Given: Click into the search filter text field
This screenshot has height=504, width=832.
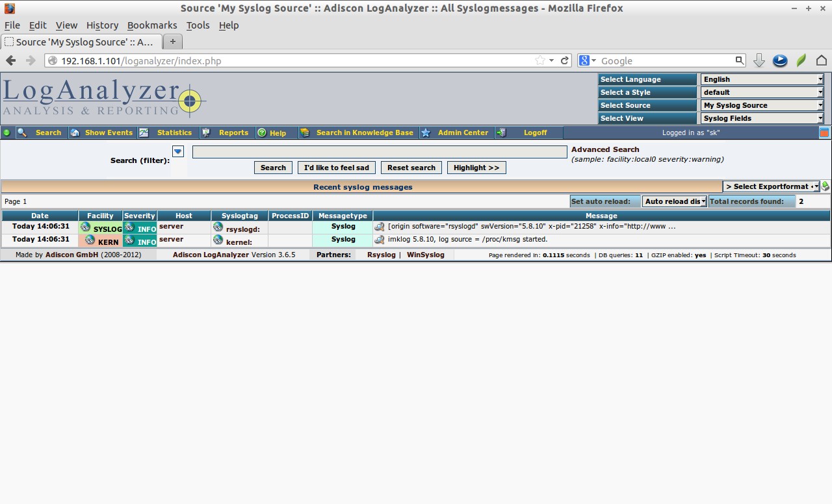Looking at the screenshot, I should (x=380, y=151).
